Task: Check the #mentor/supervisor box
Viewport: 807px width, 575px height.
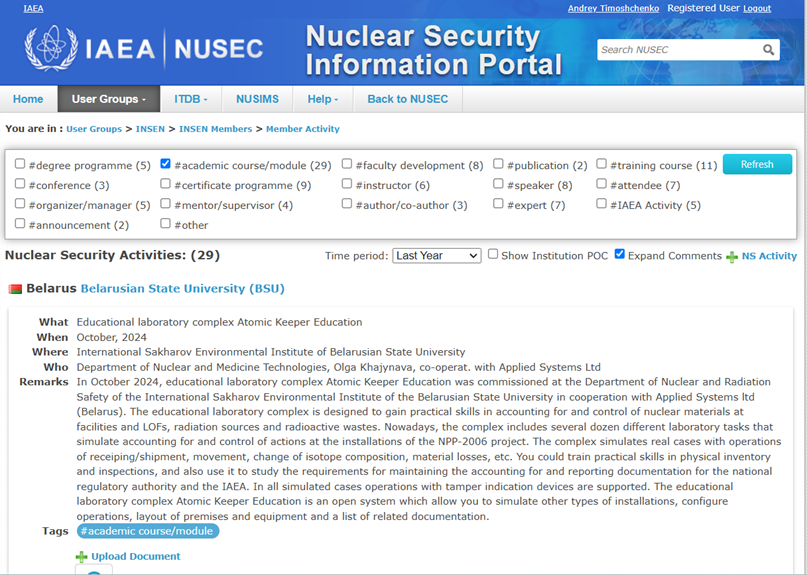Action: pyautogui.click(x=165, y=203)
